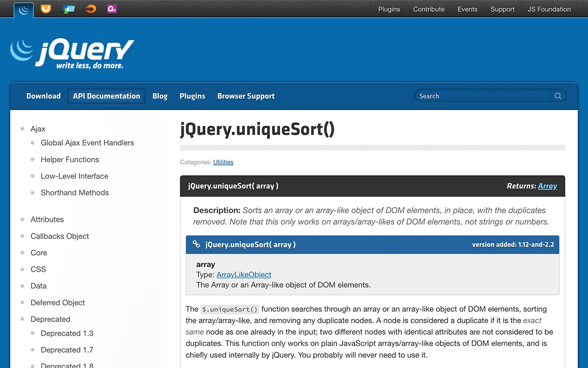Click the black header text jQuery.uniqueSort( array )
Viewport: 588px width, 368px height.
click(233, 186)
